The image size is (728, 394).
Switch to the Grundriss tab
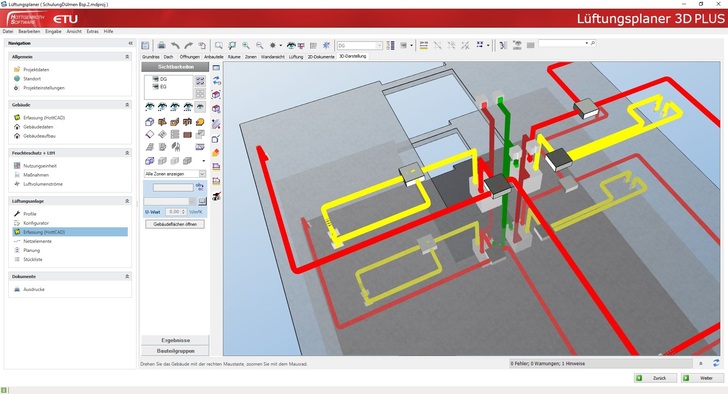point(151,57)
